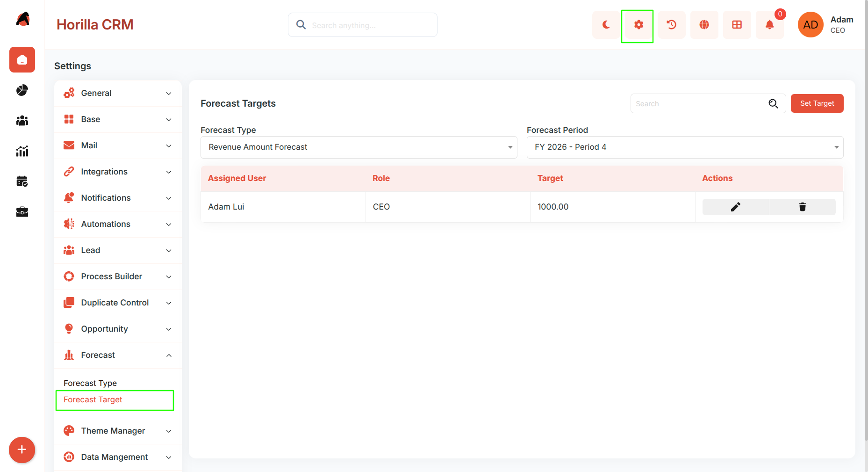Expand the Opportunity settings section

[x=118, y=329]
